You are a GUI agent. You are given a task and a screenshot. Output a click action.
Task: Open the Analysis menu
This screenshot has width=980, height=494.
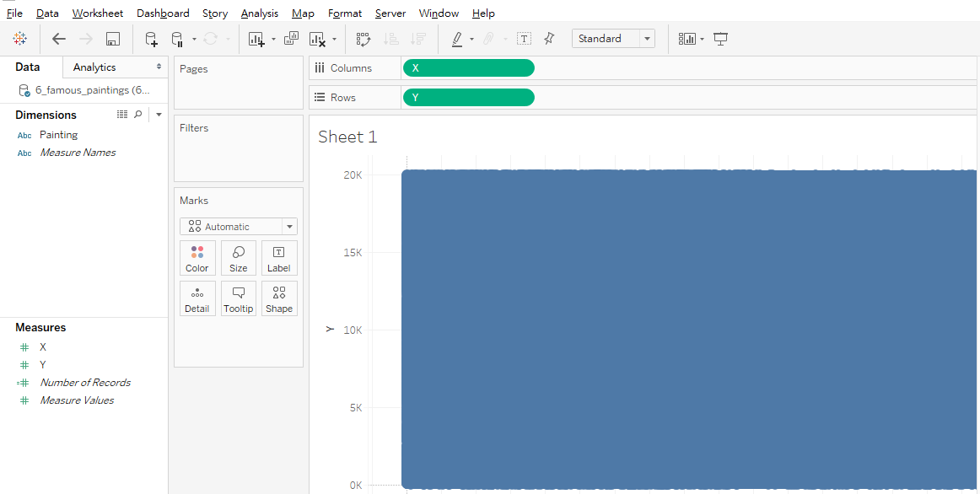click(259, 13)
